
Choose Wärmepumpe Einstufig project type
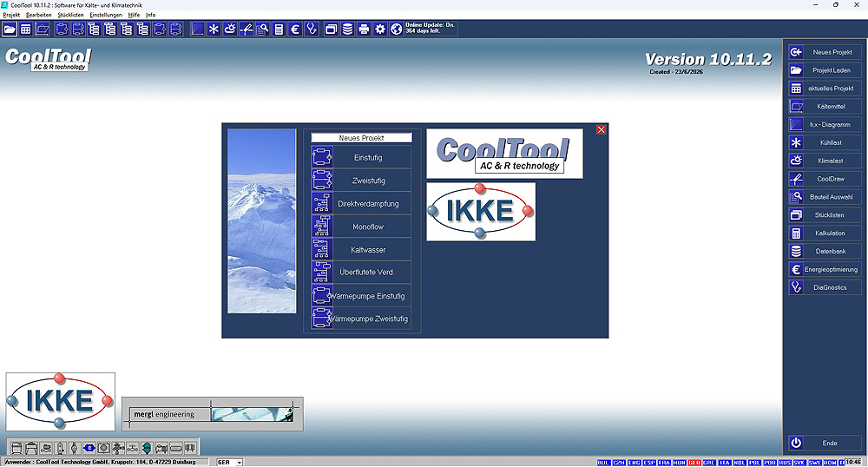coord(361,295)
